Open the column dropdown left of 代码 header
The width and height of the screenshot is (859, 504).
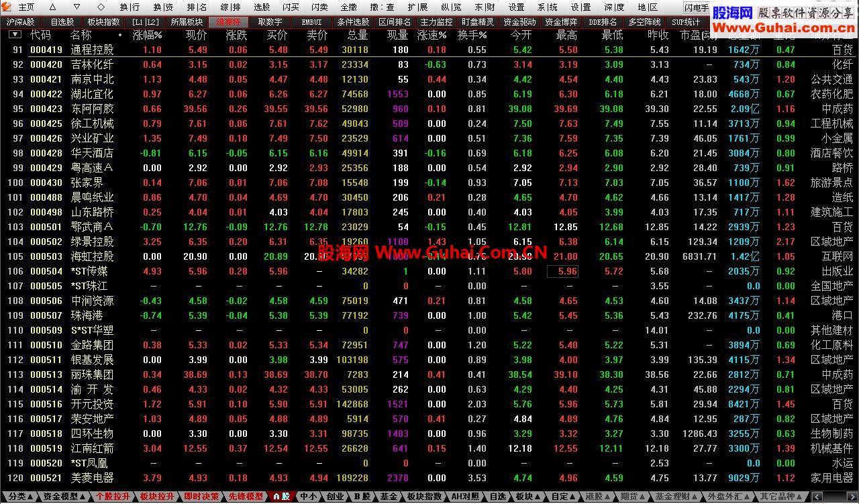coord(15,34)
